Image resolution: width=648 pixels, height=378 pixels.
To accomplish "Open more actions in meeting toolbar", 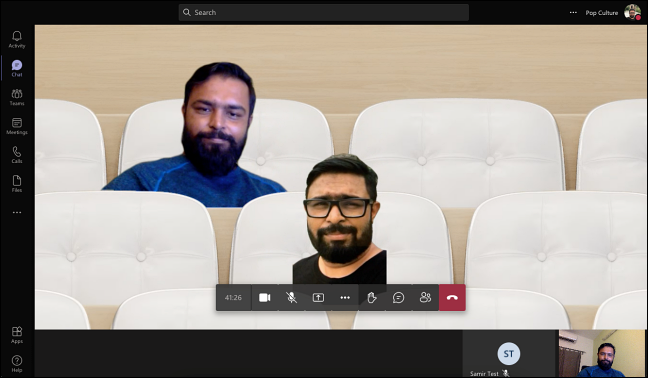I will pyautogui.click(x=345, y=297).
